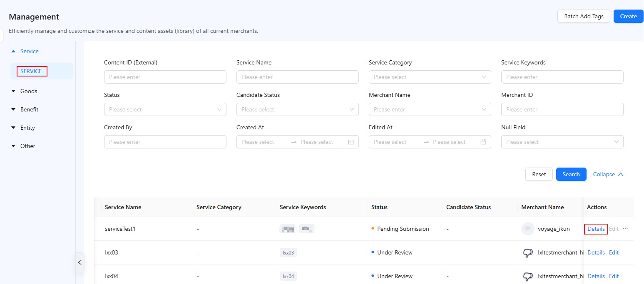
Task: Focus the Service Keywords input
Action: [x=562, y=77]
